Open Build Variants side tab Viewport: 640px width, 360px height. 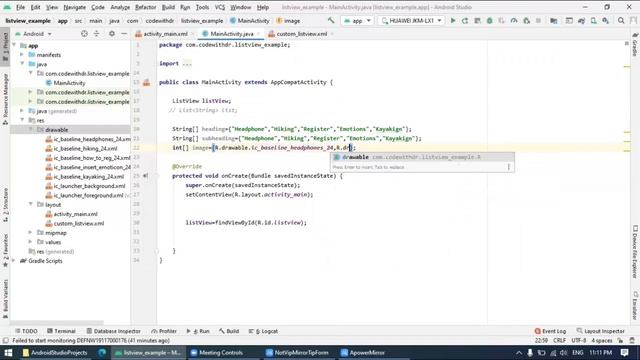pos(5,299)
